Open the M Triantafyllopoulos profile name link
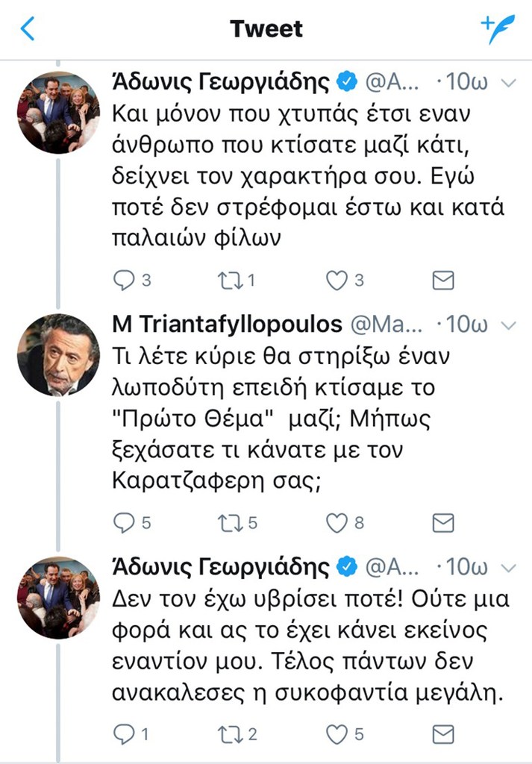Screen dimensions: 532x764 pyautogui.click(x=227, y=325)
